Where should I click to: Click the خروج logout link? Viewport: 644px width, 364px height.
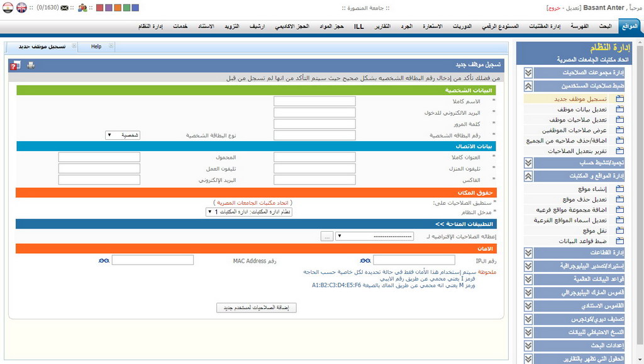click(x=554, y=8)
